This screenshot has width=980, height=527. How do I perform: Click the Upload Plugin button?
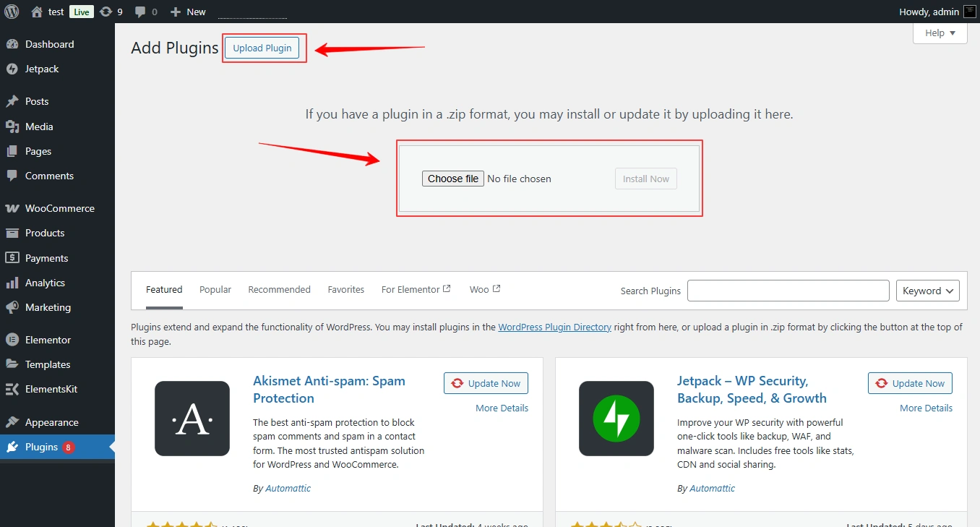262,48
